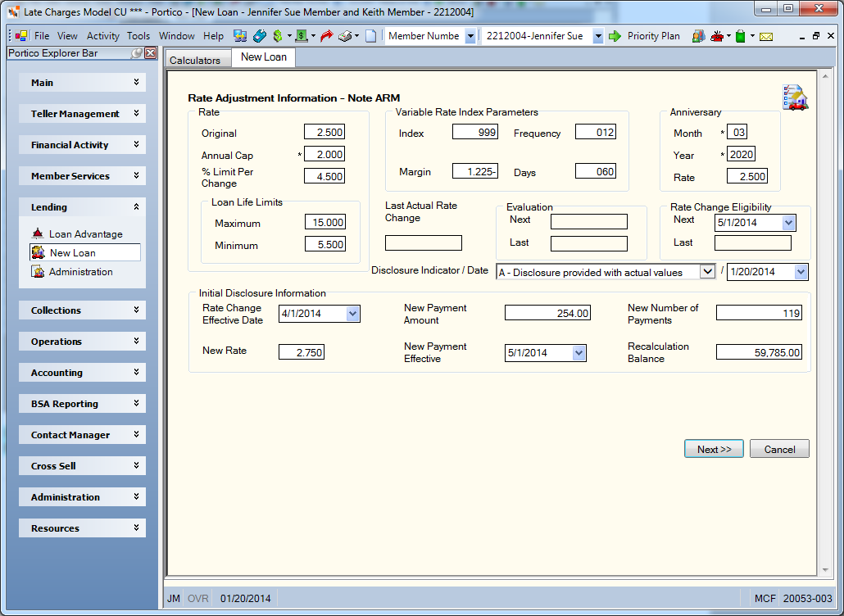Screen dimensions: 844x616
Task: Pin the Portico Explorer Bar
Action: click(138, 52)
